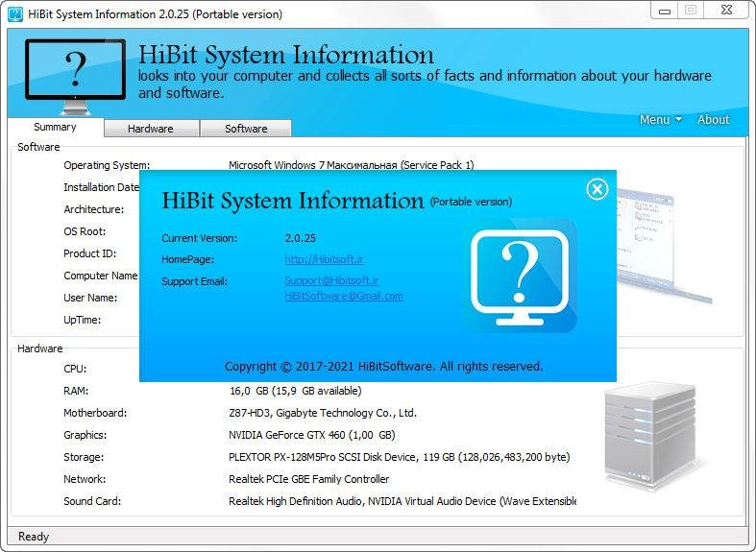Click the Storage value PLEXTOR PX-128M5Pro

pos(400,457)
